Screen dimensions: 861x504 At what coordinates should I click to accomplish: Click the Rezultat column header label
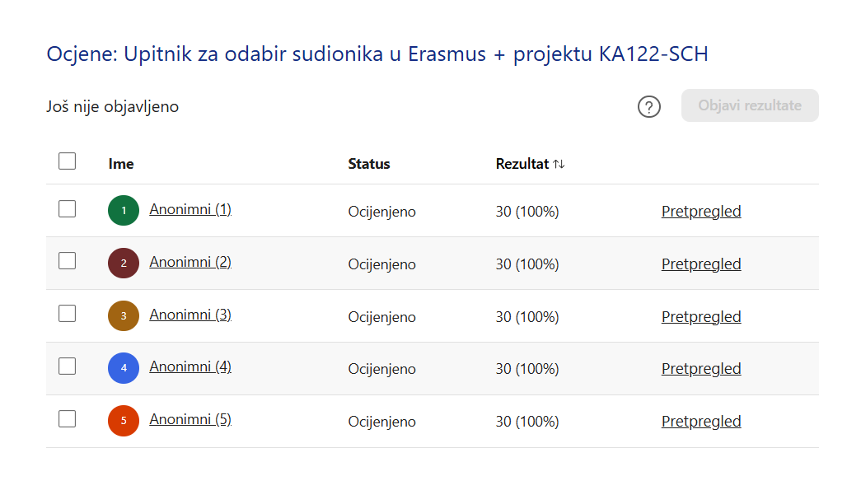[x=522, y=164]
